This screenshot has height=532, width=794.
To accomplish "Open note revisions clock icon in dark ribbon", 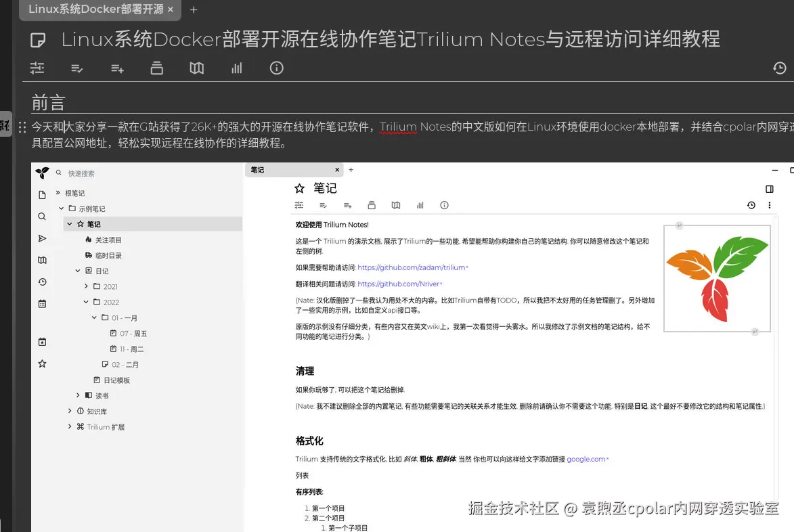I will click(x=779, y=68).
